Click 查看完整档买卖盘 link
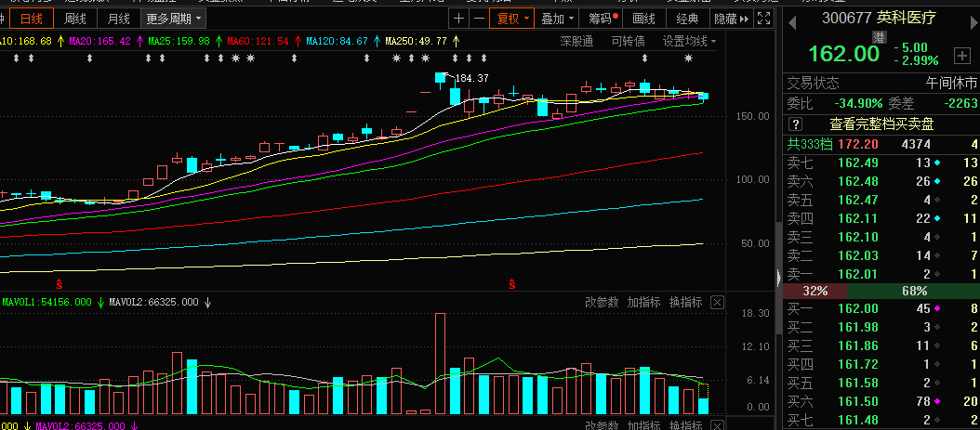Viewport: 980px width, 430px height. pyautogui.click(x=881, y=124)
